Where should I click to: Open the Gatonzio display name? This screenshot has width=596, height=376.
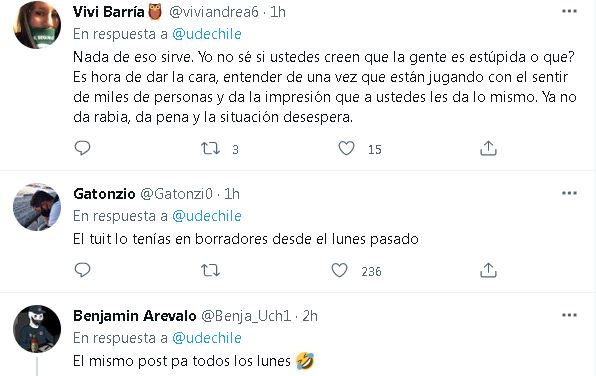point(104,194)
